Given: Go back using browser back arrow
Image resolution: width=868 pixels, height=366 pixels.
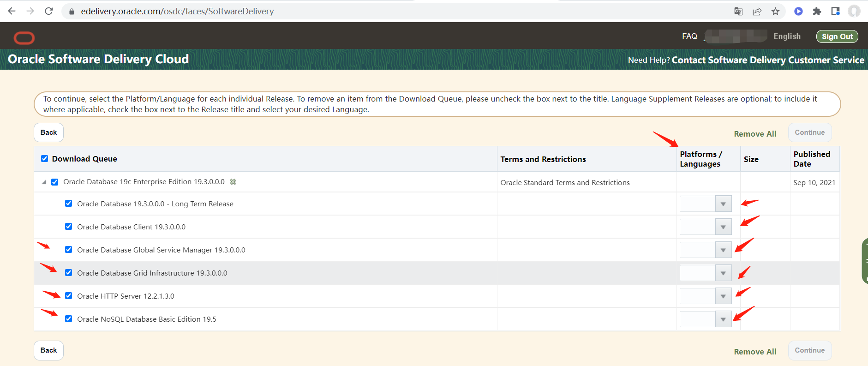Looking at the screenshot, I should (12, 11).
